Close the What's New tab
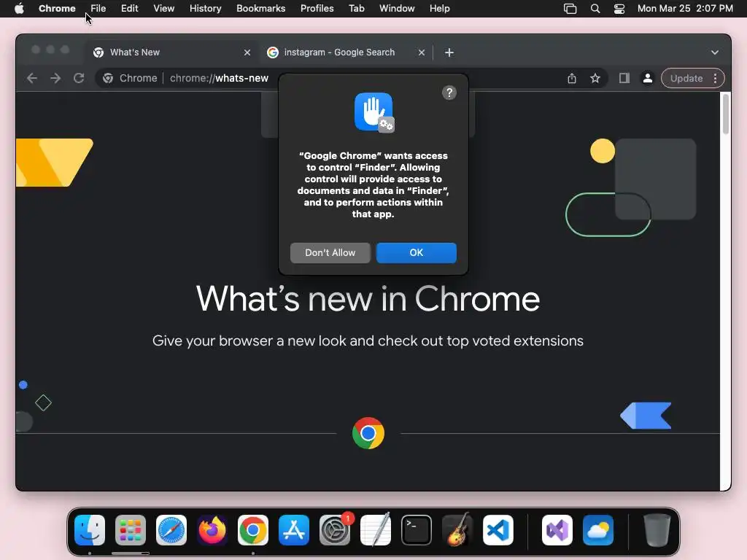This screenshot has height=560, width=747. pos(247,52)
